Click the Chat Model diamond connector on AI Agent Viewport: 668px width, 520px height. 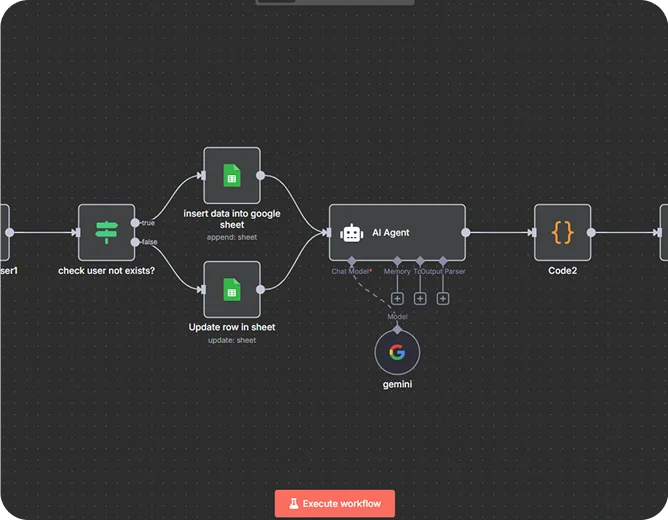351,261
